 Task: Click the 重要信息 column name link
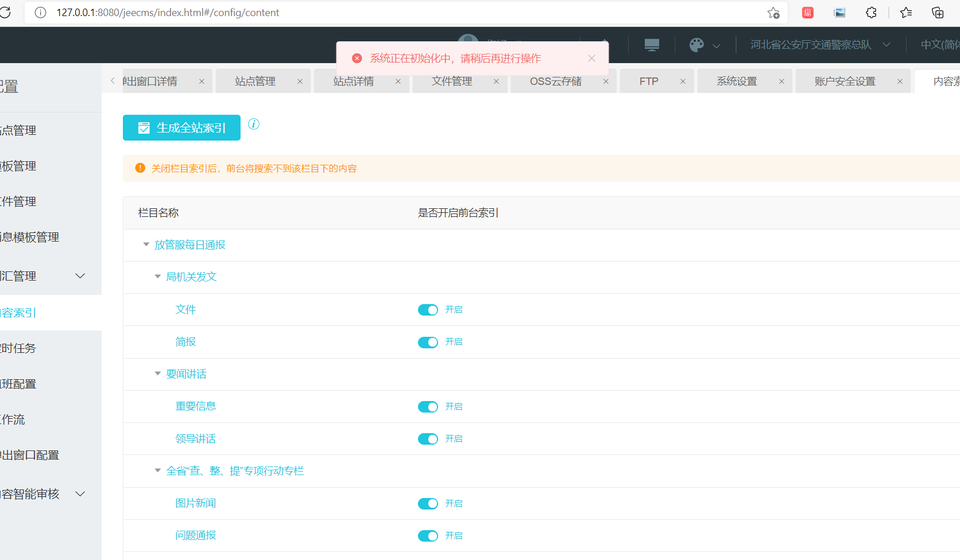pyautogui.click(x=196, y=406)
